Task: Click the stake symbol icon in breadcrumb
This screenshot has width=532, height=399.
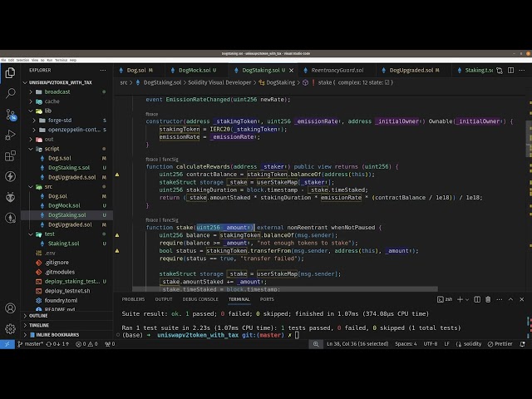Action: (305, 82)
